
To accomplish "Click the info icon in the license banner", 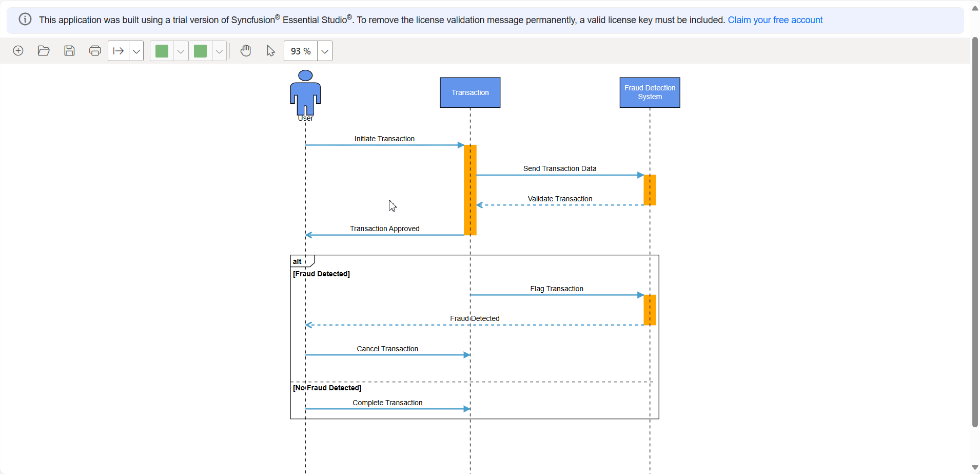I will click(x=25, y=20).
